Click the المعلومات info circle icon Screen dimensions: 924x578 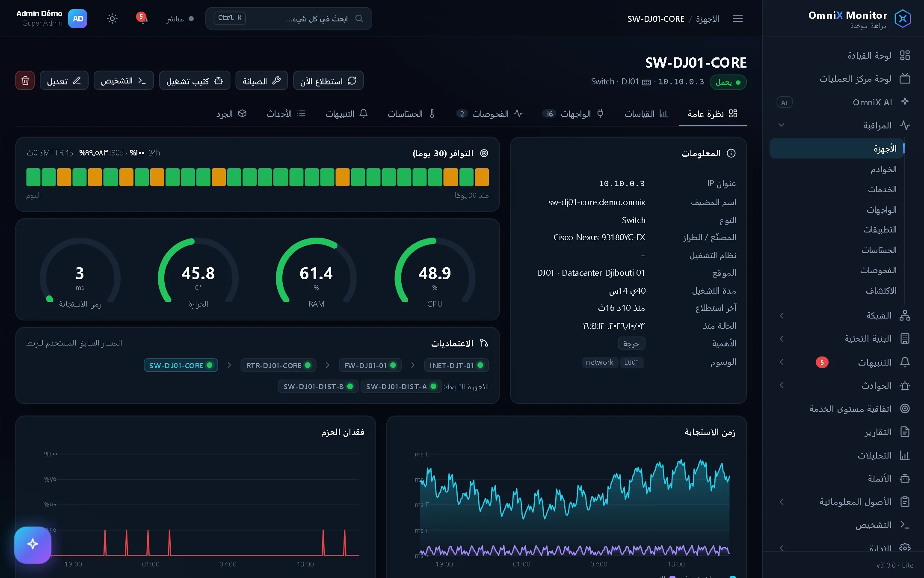[x=731, y=153]
